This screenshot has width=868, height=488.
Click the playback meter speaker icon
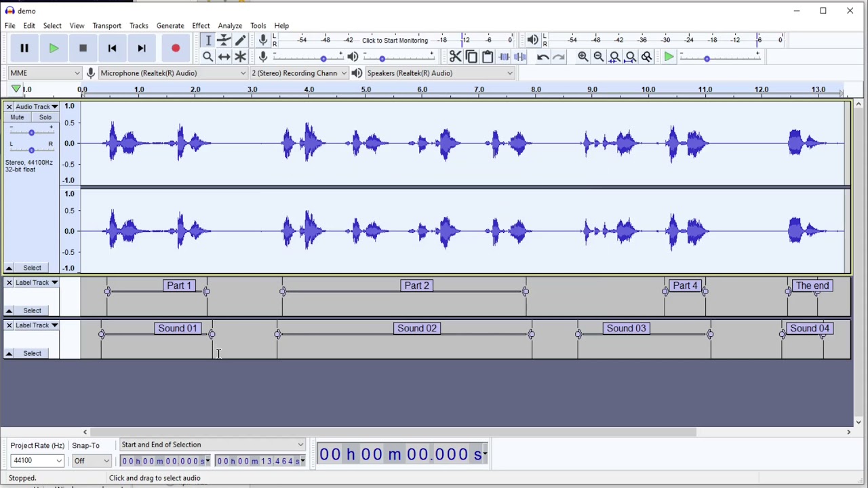tap(533, 40)
